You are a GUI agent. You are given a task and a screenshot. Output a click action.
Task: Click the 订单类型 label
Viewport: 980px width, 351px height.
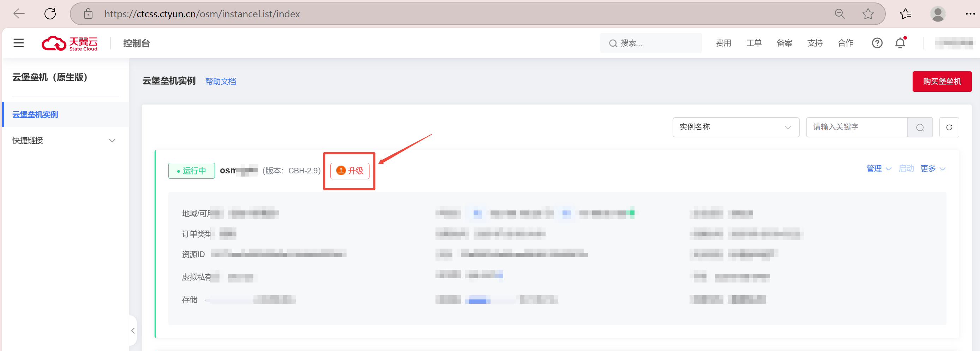197,234
